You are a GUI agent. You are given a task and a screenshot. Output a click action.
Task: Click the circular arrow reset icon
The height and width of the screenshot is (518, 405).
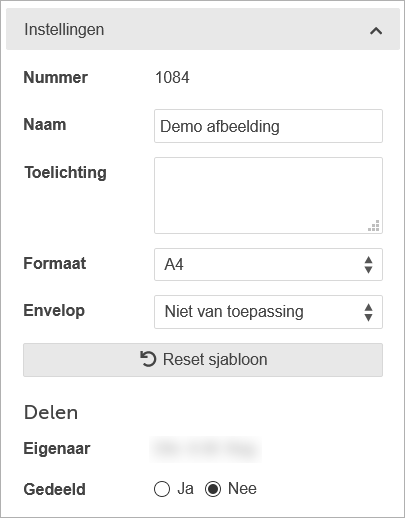click(148, 359)
